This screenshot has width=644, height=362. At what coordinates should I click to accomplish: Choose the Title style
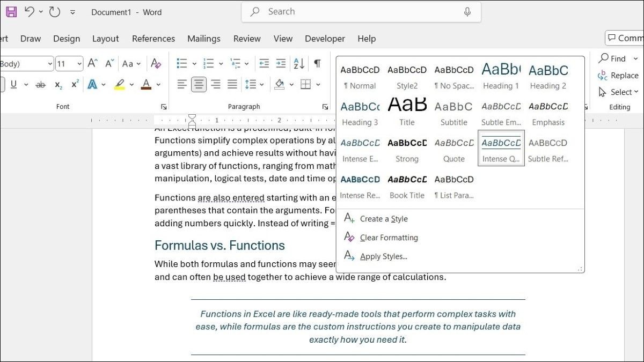tap(407, 112)
